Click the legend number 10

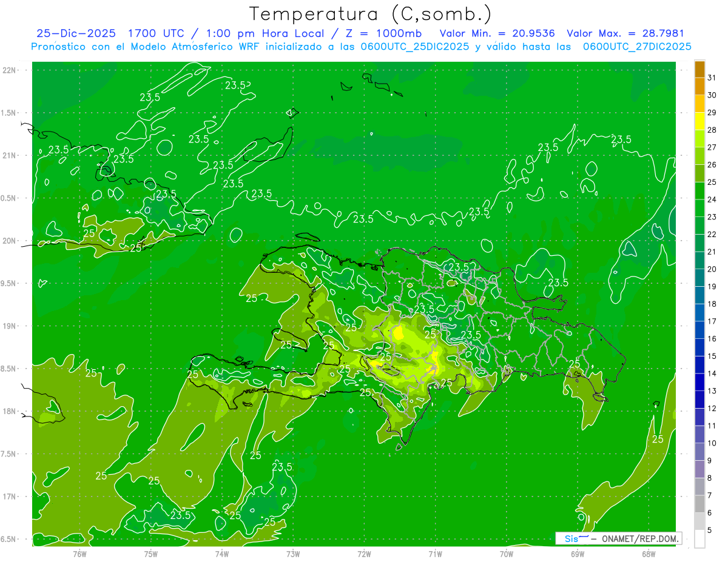(712, 443)
